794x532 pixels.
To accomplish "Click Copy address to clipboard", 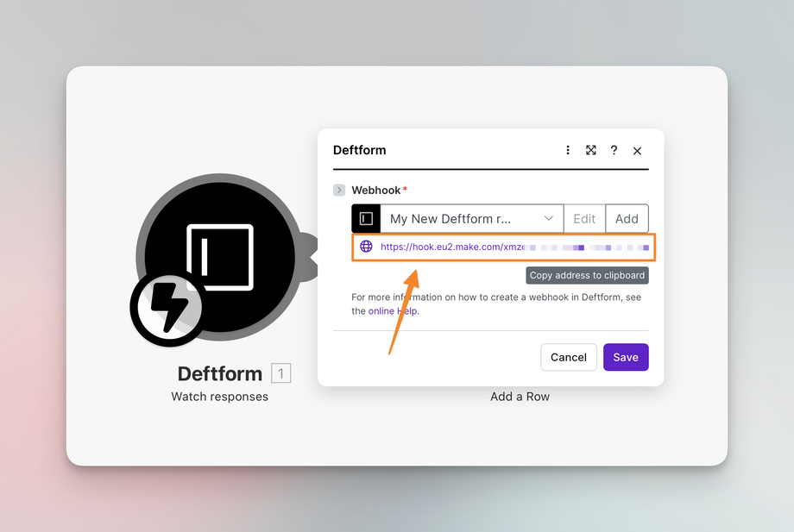I will click(x=588, y=275).
